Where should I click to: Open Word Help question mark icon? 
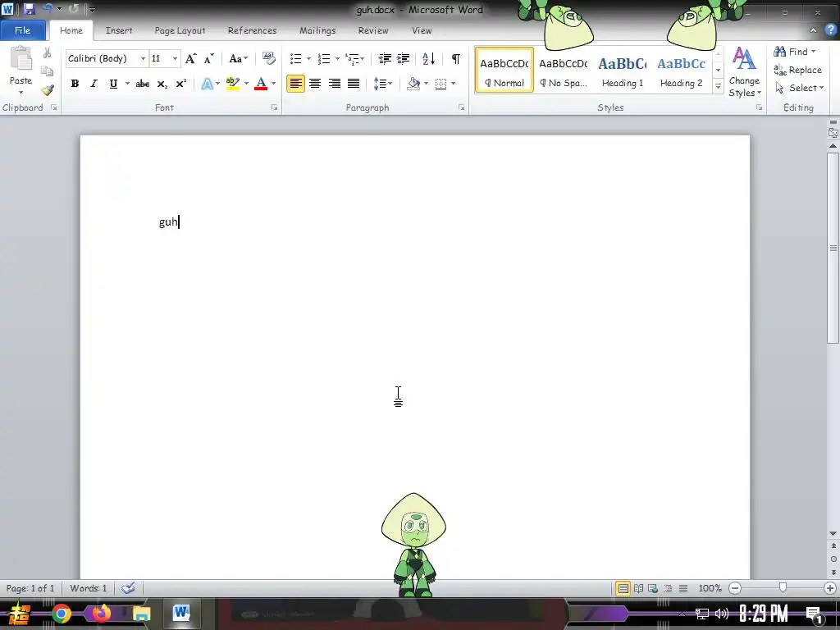pos(831,30)
